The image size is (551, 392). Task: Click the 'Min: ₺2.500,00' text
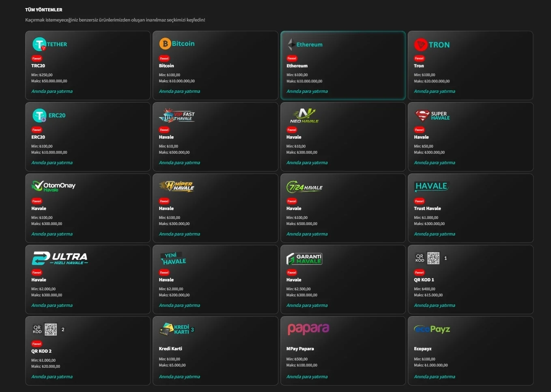point(299,289)
